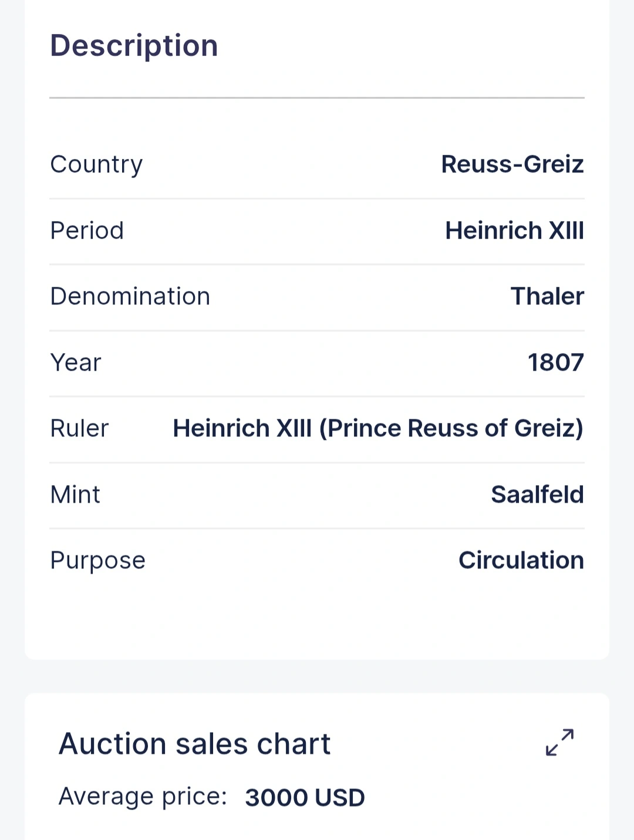Click the Auction sales chart title
634x840 pixels.
[x=195, y=744]
